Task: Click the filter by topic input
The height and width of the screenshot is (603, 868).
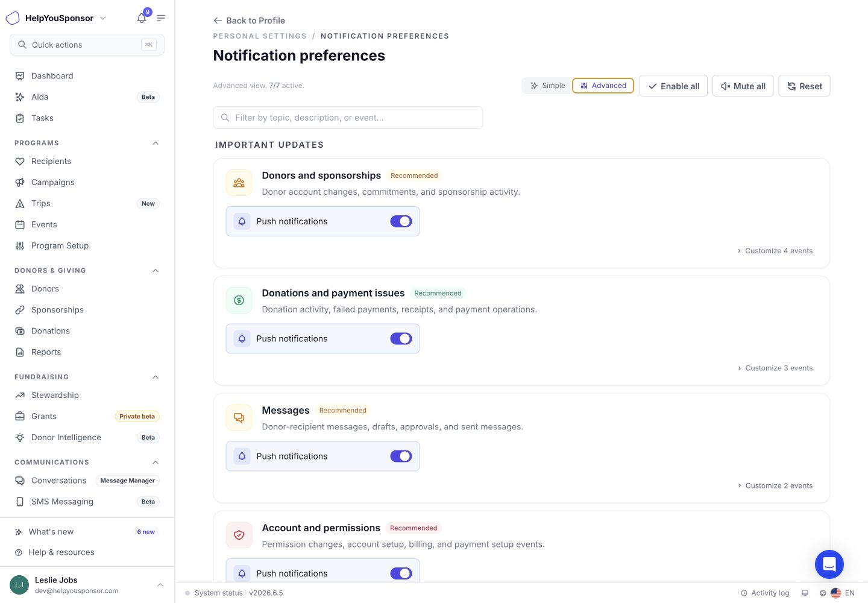Action: coord(348,118)
